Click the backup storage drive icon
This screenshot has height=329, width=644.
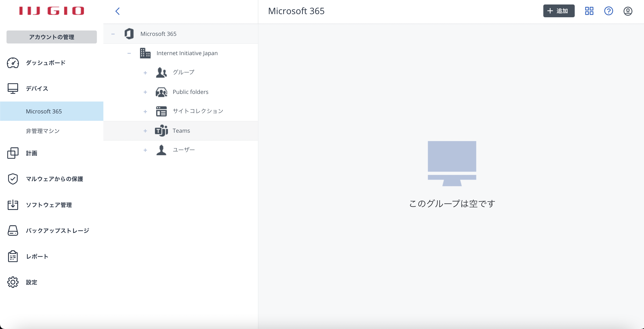pyautogui.click(x=13, y=230)
